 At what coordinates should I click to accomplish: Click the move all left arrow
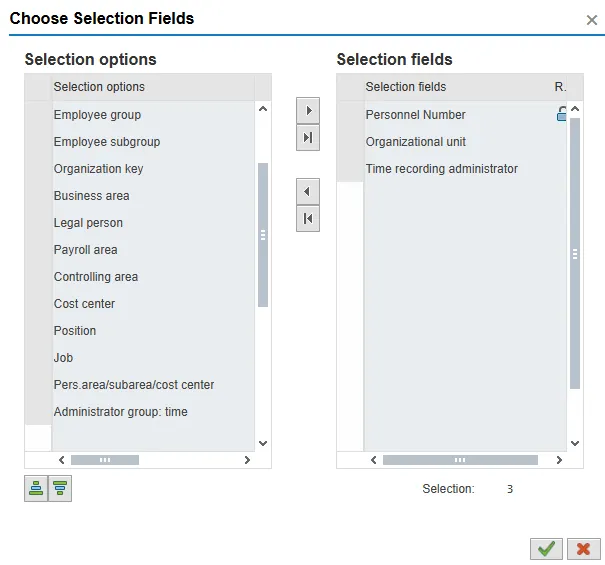(308, 219)
